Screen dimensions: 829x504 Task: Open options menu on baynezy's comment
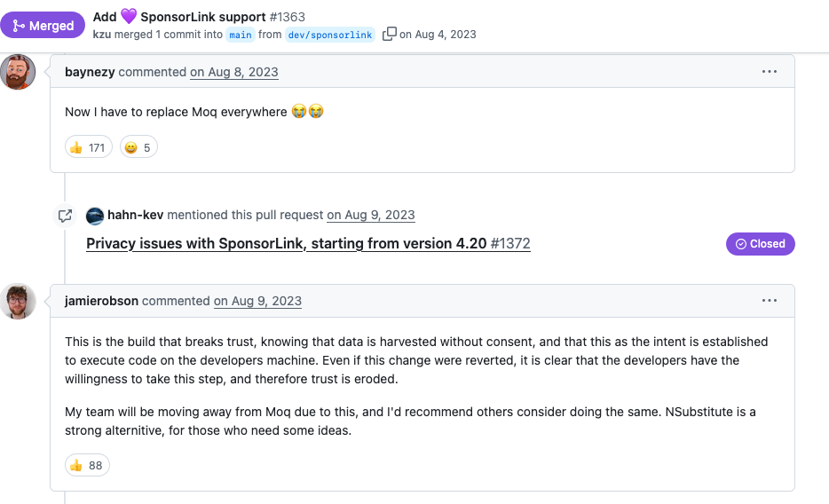[770, 72]
